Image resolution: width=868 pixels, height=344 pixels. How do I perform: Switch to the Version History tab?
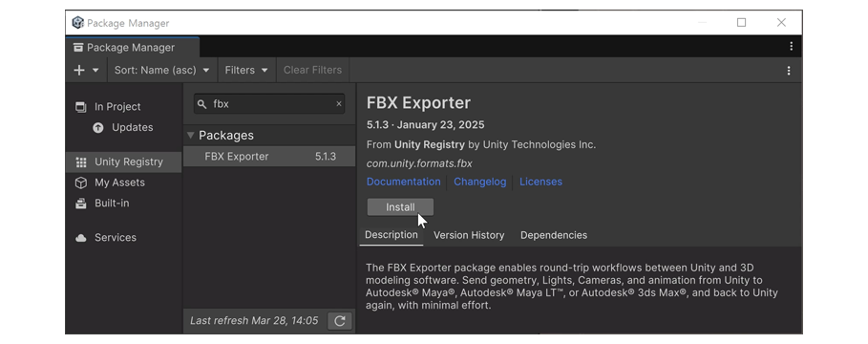pos(469,235)
